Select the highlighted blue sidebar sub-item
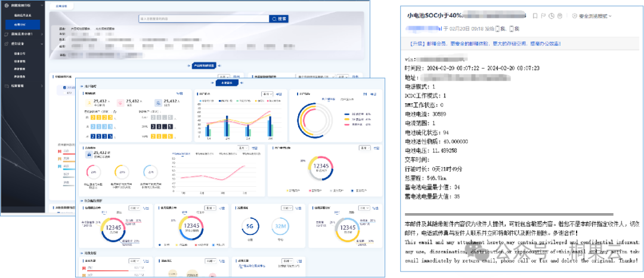 [23, 24]
